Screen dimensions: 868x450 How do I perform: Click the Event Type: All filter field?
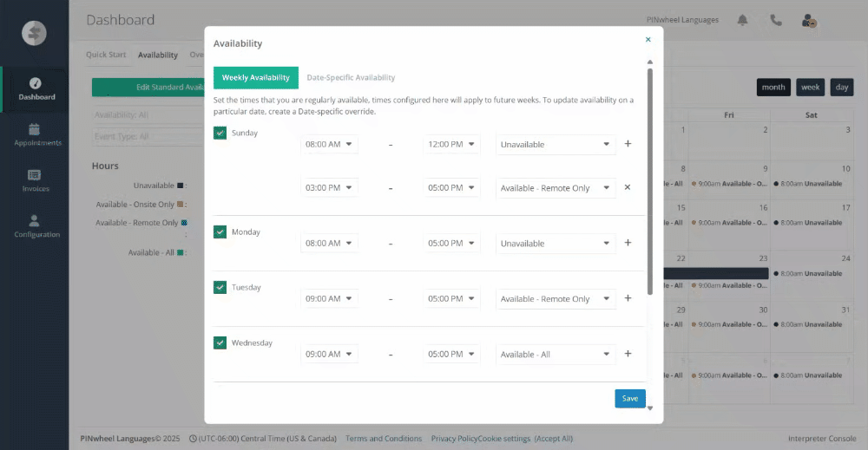[148, 136]
